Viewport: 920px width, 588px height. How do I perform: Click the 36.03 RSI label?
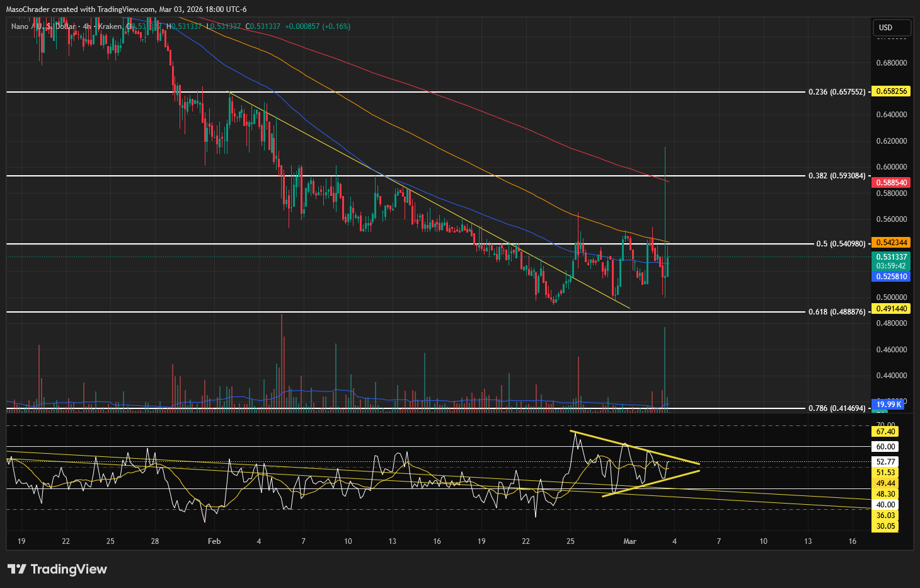pyautogui.click(x=885, y=516)
